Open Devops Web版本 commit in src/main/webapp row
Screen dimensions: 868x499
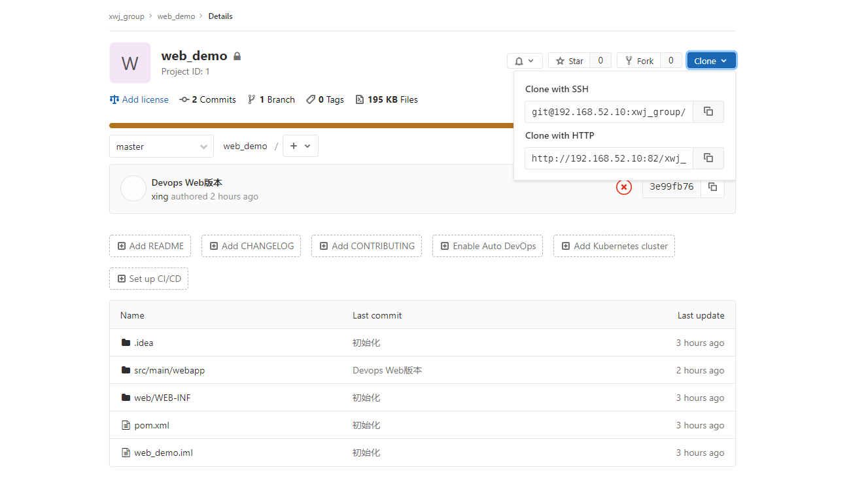pyautogui.click(x=387, y=370)
